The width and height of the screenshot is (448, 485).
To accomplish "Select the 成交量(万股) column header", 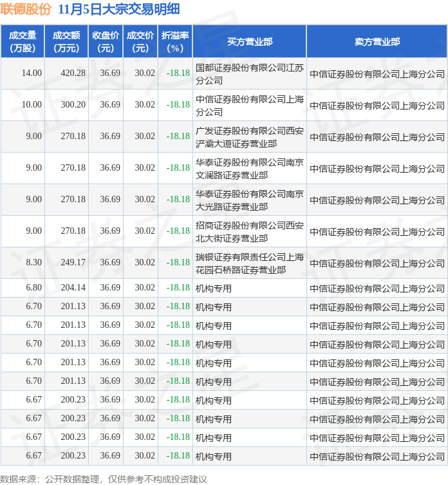I will [23, 41].
